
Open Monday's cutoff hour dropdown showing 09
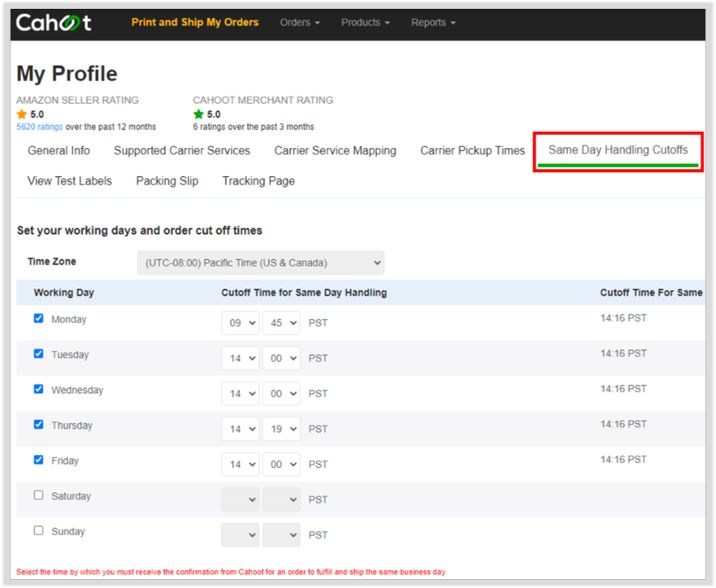point(241,323)
